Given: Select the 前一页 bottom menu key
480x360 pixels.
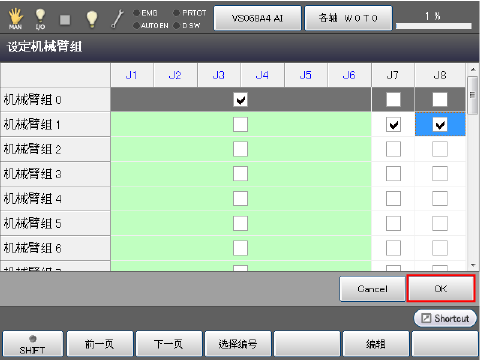Looking at the screenshot, I should click(100, 344).
